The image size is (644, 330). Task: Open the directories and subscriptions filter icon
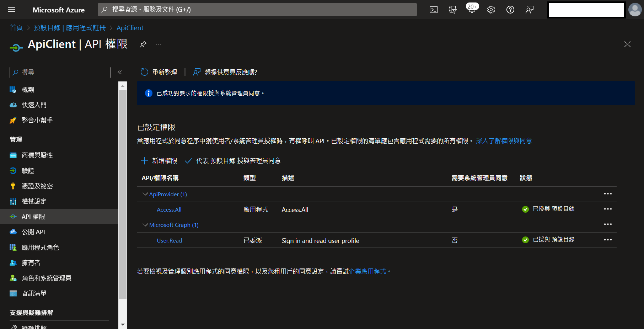452,10
